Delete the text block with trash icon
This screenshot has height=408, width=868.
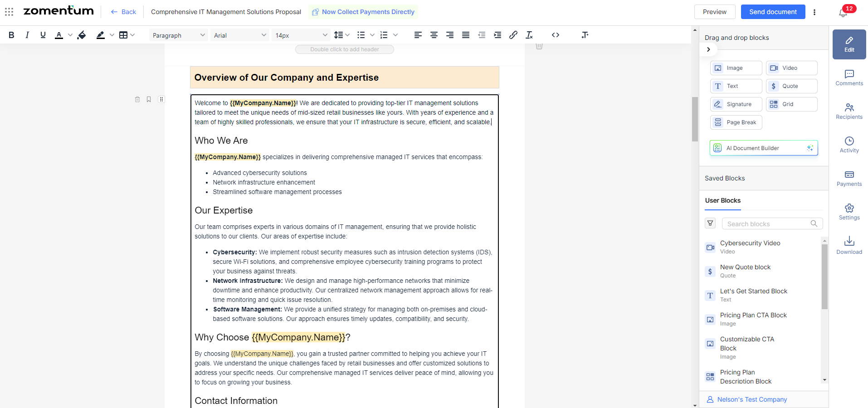click(x=137, y=99)
